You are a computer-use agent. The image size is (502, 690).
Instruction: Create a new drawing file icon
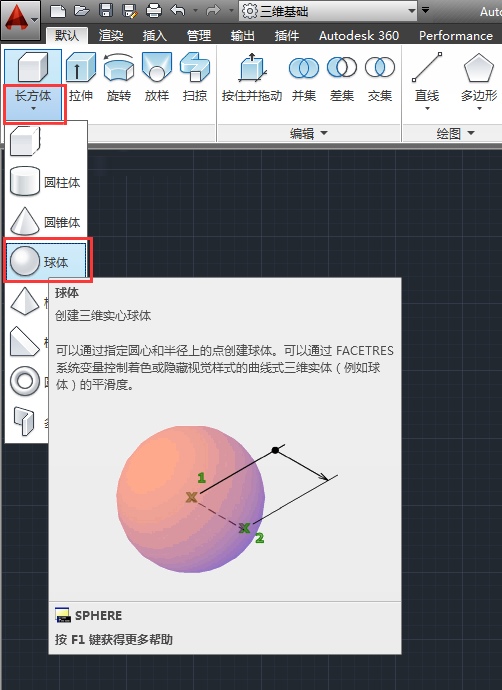tap(58, 11)
